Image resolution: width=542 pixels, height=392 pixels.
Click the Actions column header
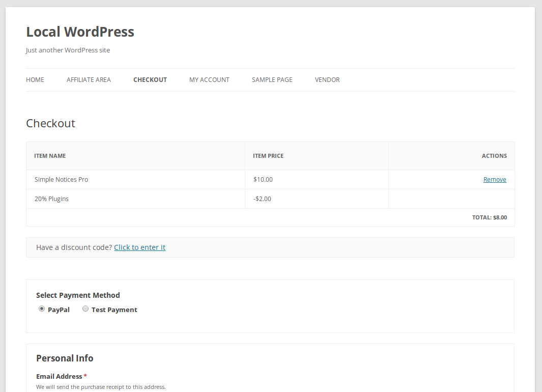point(494,156)
